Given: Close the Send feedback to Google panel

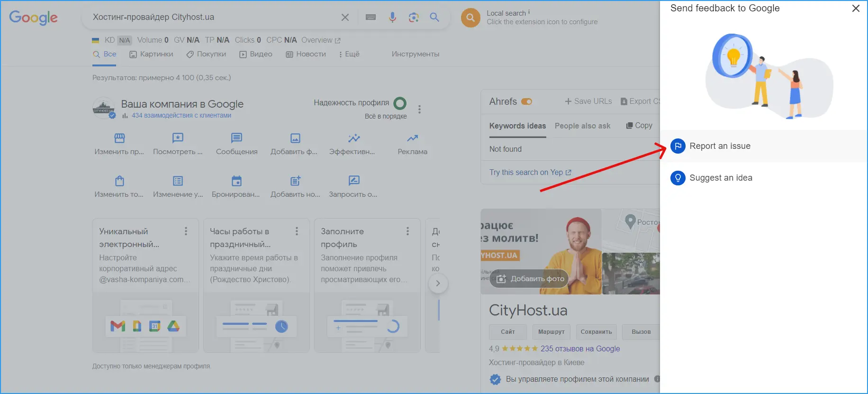Looking at the screenshot, I should coord(856,9).
